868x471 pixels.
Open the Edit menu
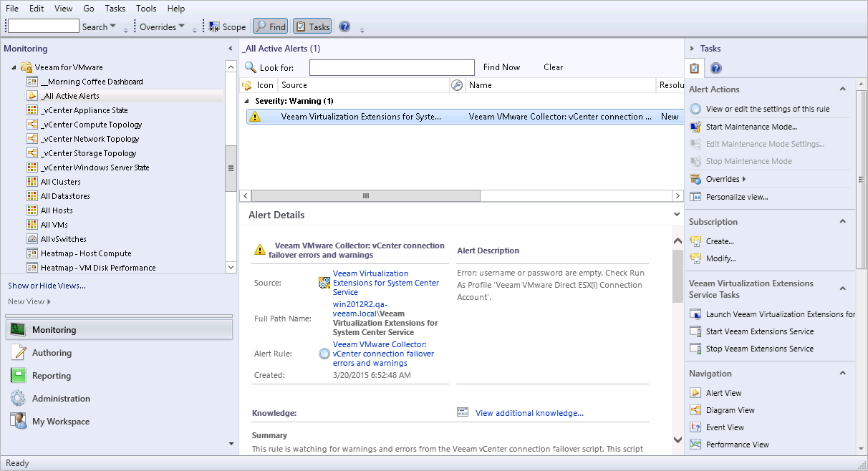click(x=37, y=9)
